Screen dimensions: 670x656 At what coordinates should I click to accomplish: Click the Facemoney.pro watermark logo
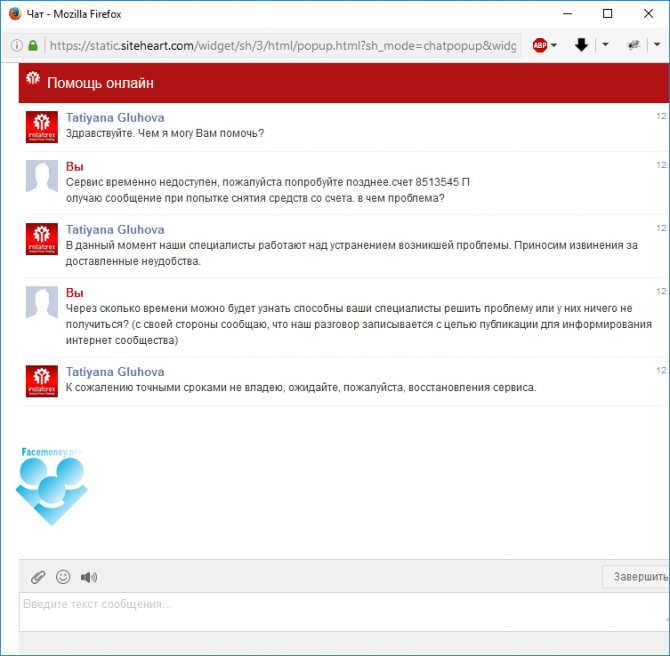tap(52, 486)
